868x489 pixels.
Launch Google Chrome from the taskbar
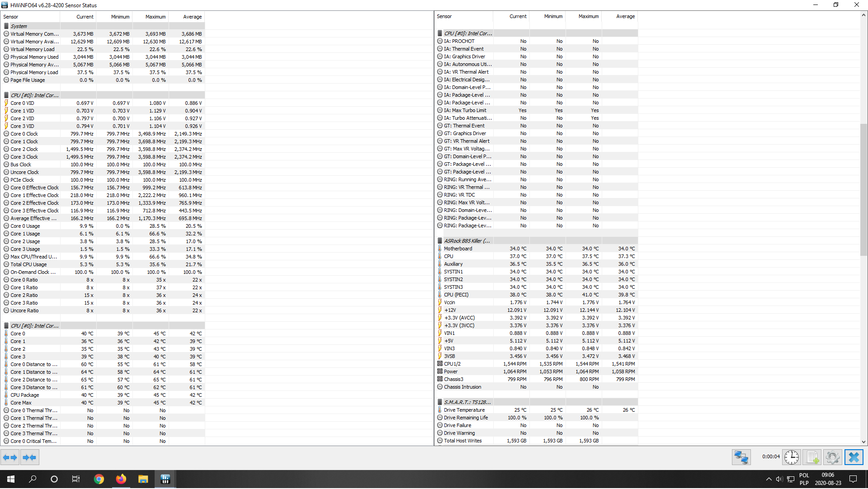point(99,479)
